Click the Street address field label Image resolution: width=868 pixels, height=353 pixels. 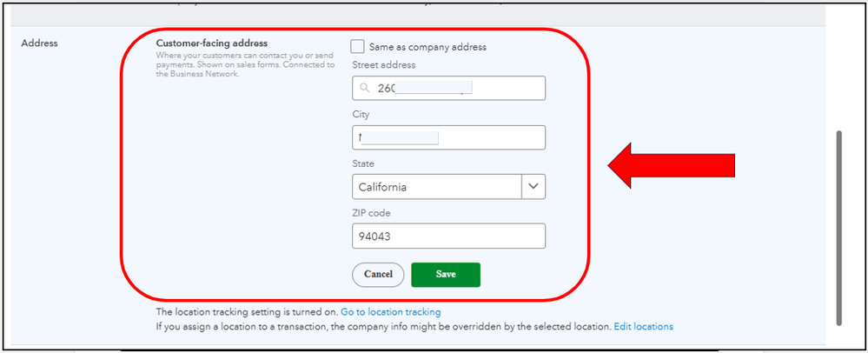[384, 64]
